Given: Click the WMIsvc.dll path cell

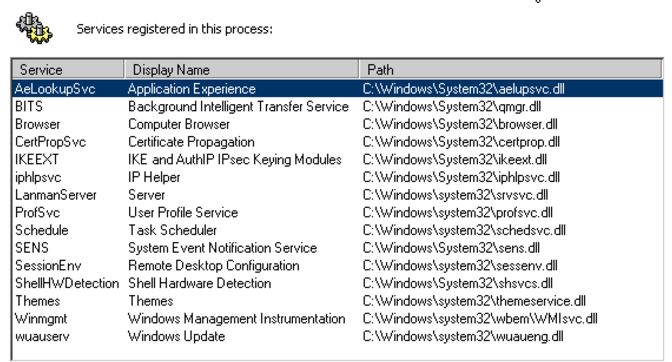Looking at the screenshot, I should click(480, 319).
